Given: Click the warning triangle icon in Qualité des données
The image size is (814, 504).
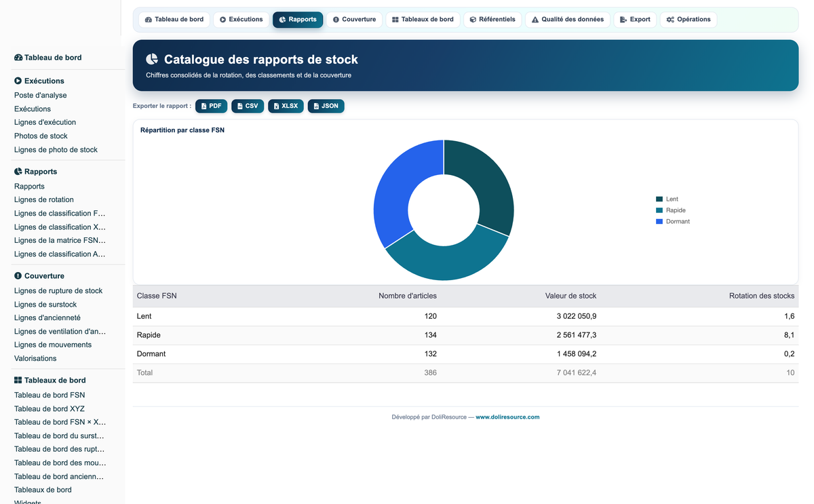Looking at the screenshot, I should click(x=535, y=20).
